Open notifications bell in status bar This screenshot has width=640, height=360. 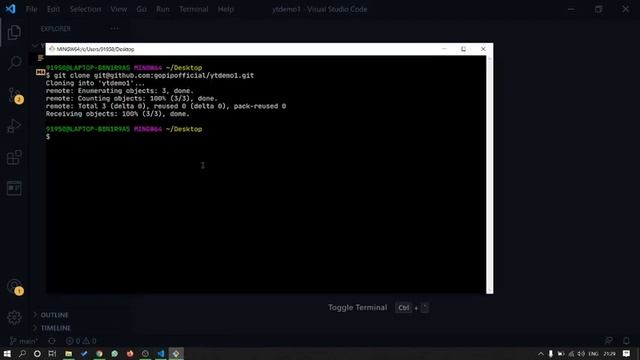[626, 341]
